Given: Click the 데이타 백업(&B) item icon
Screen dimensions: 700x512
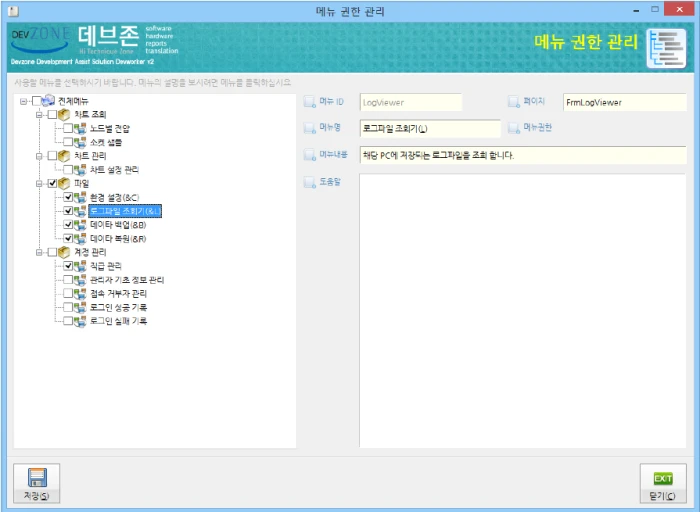Looking at the screenshot, I should [x=80, y=225].
